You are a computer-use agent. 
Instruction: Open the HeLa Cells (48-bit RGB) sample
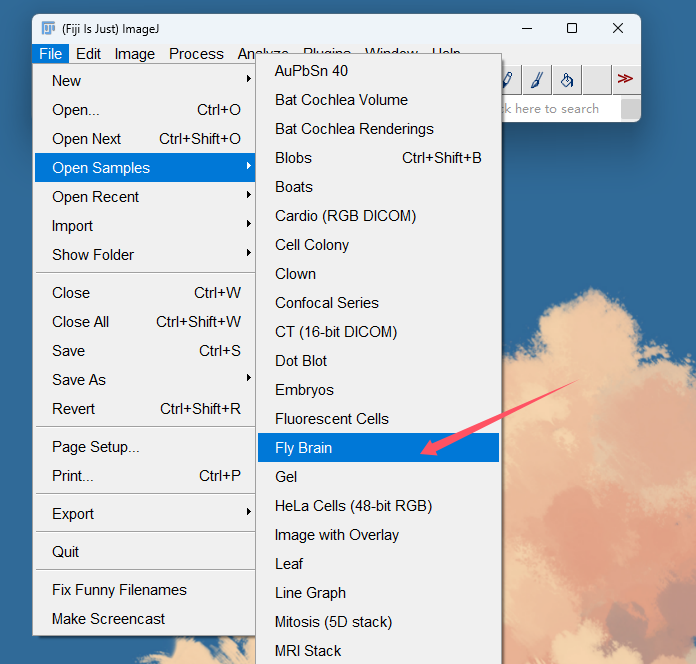click(x=378, y=506)
